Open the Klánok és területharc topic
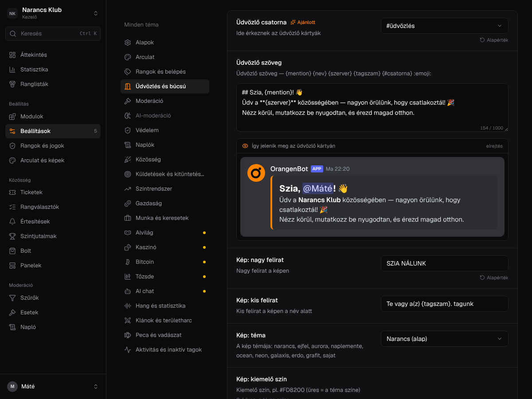This screenshot has height=399, width=532. pyautogui.click(x=165, y=321)
